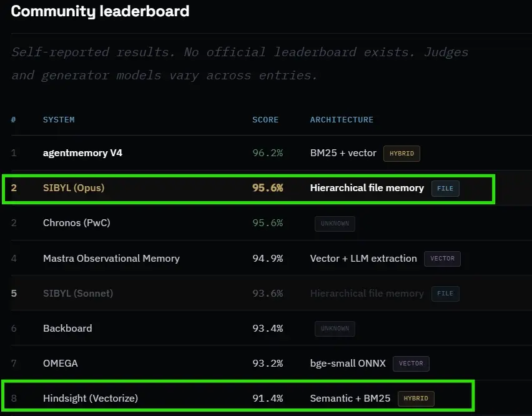This screenshot has width=532, height=416.
Task: Select the agentmemory V4 system name
Action: 82,153
